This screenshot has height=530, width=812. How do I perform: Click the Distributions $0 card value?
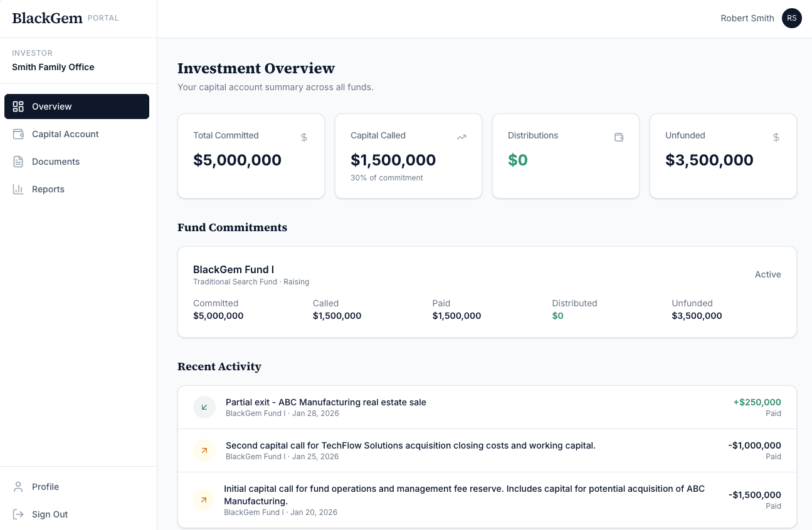point(518,160)
